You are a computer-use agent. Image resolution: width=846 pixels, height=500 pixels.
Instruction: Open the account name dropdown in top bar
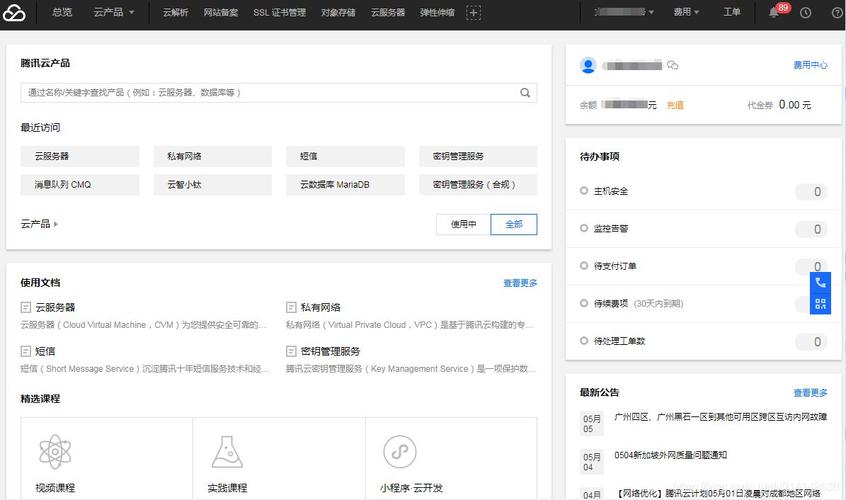pos(624,12)
